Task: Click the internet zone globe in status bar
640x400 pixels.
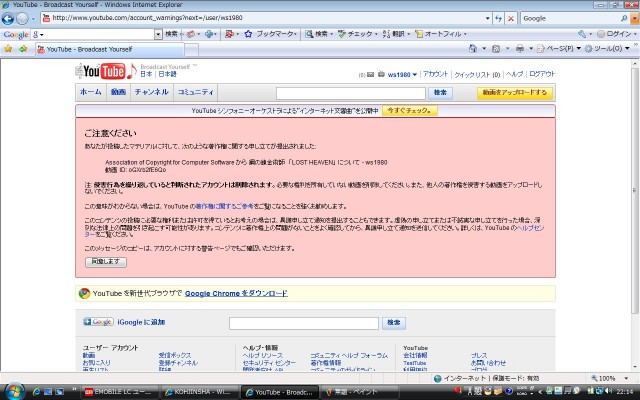Action: click(438, 378)
